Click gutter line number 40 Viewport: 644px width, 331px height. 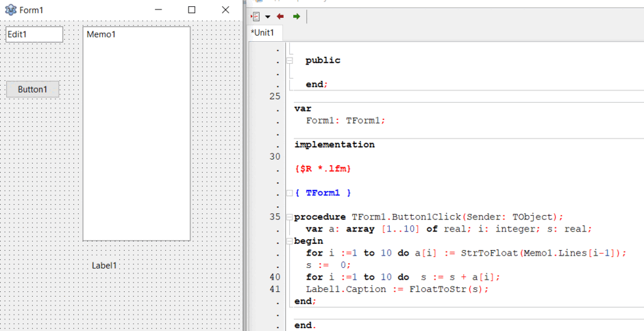point(275,277)
